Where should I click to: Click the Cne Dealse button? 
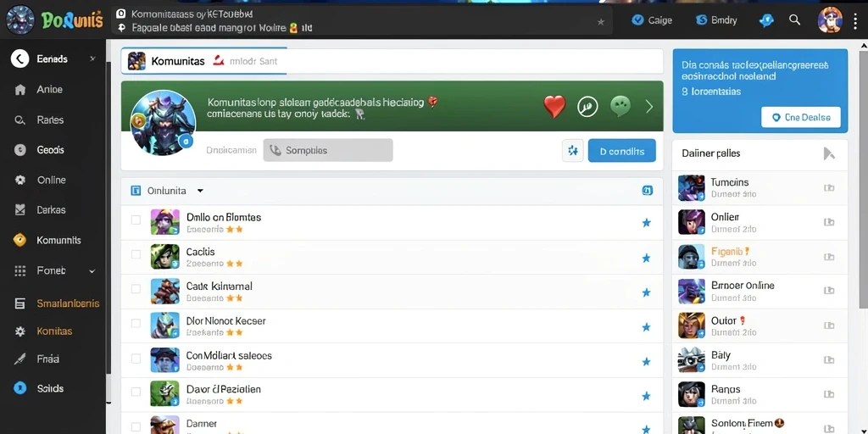(800, 117)
